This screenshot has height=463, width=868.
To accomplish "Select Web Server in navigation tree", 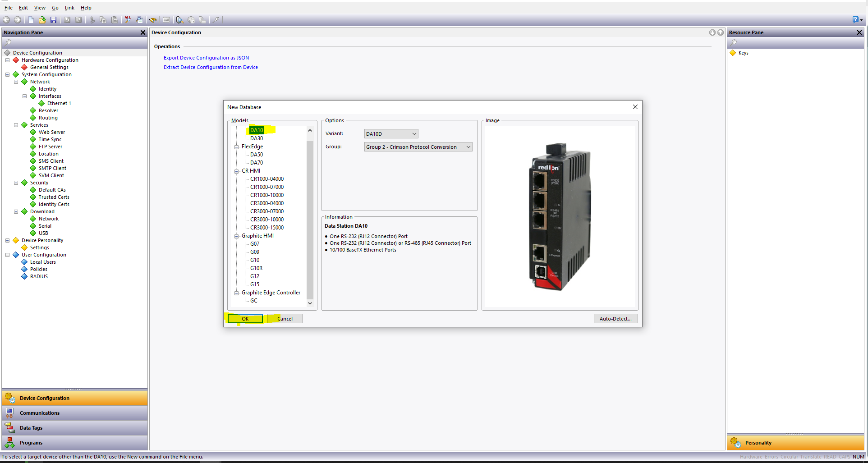I will pyautogui.click(x=52, y=132).
